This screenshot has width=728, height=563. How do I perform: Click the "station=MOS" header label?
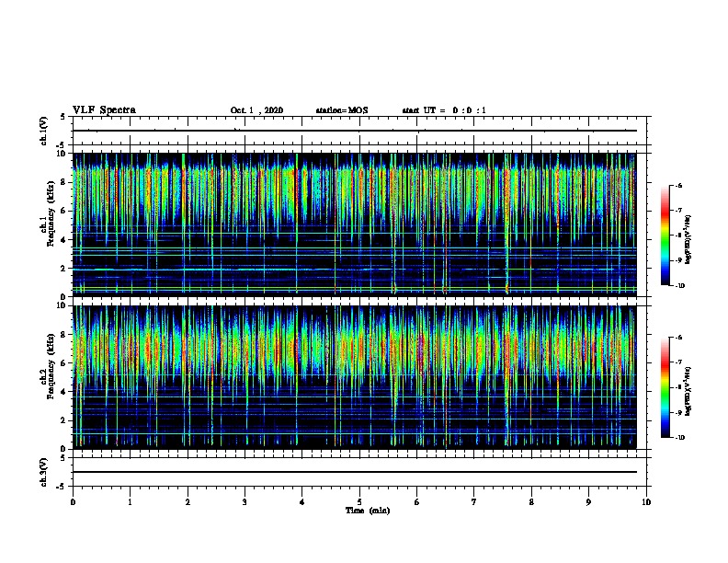pyautogui.click(x=342, y=110)
